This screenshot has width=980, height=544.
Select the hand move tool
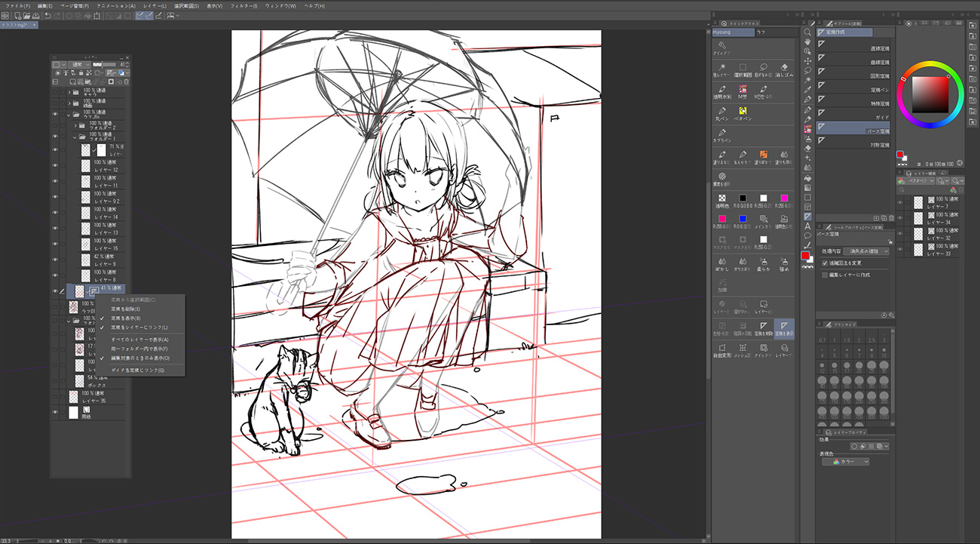807,42
